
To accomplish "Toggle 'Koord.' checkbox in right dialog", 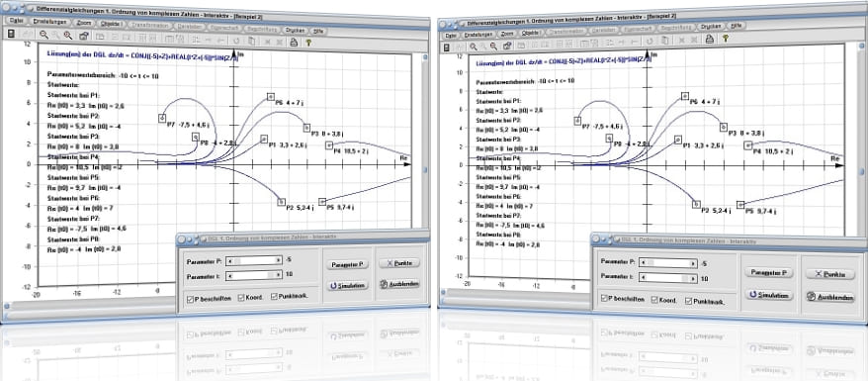I will [x=655, y=300].
